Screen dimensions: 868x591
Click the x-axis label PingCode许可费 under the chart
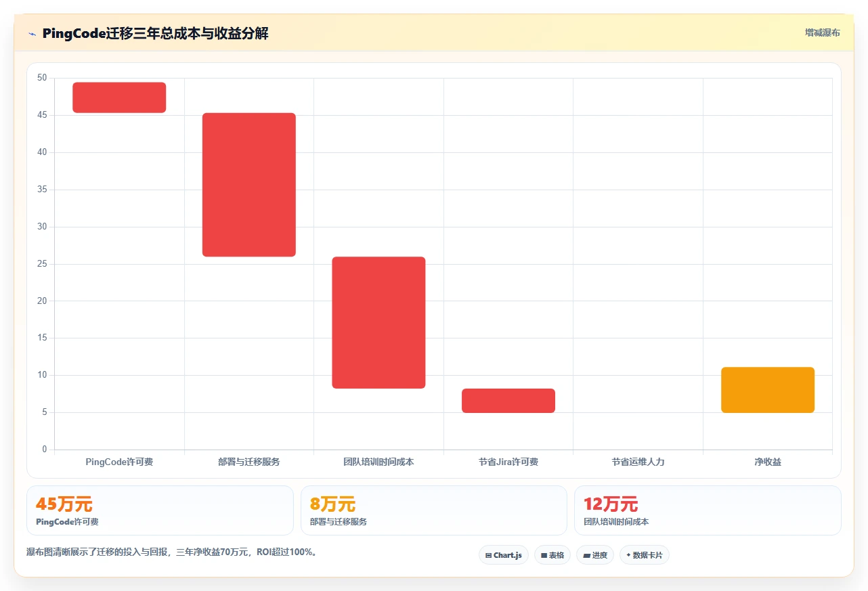pyautogui.click(x=119, y=462)
